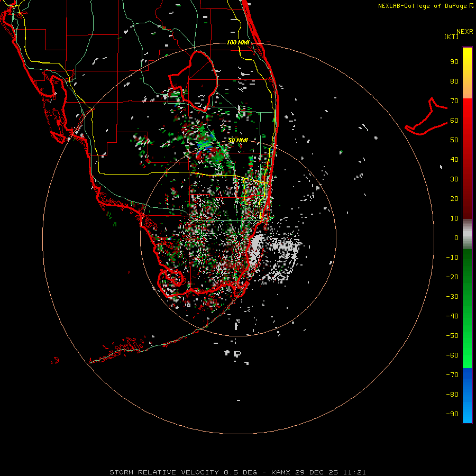Image resolution: width=476 pixels, height=476 pixels.
Task: Pick the green segment of color bar
Action: 467,308
